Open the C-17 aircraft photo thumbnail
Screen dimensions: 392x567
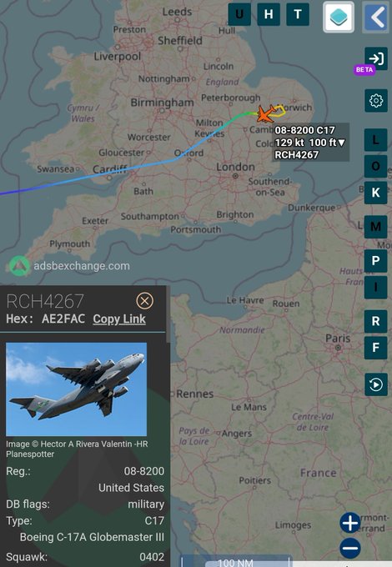coord(76,389)
